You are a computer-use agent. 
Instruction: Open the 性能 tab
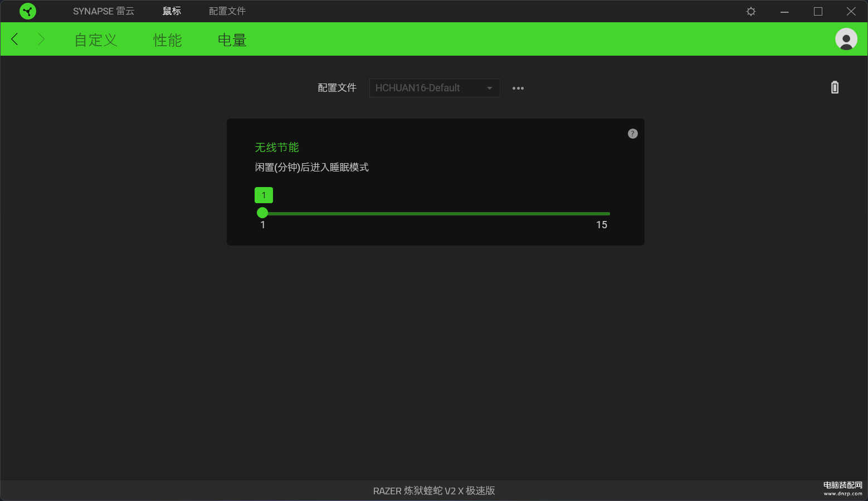167,40
